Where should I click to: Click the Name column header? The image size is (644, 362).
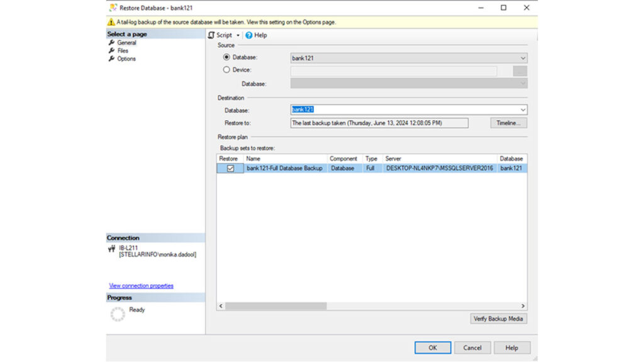point(285,159)
